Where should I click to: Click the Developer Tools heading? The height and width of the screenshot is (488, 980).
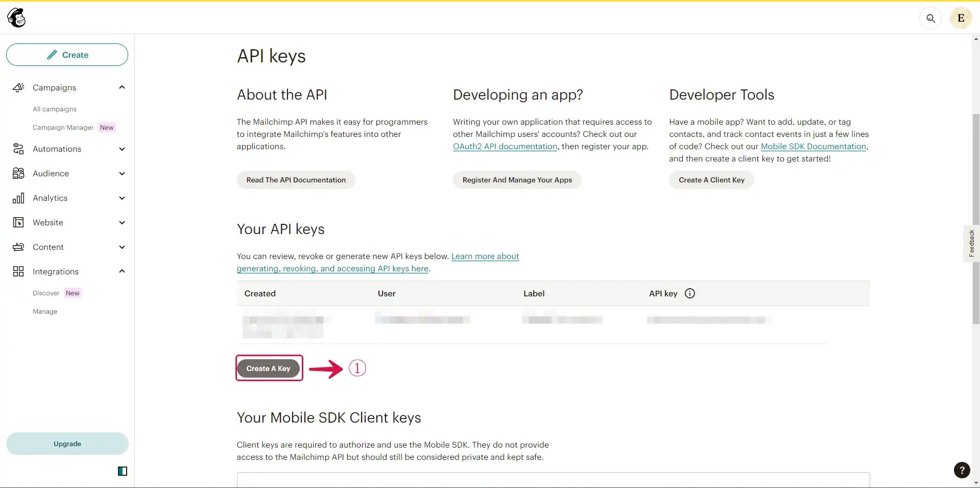722,95
